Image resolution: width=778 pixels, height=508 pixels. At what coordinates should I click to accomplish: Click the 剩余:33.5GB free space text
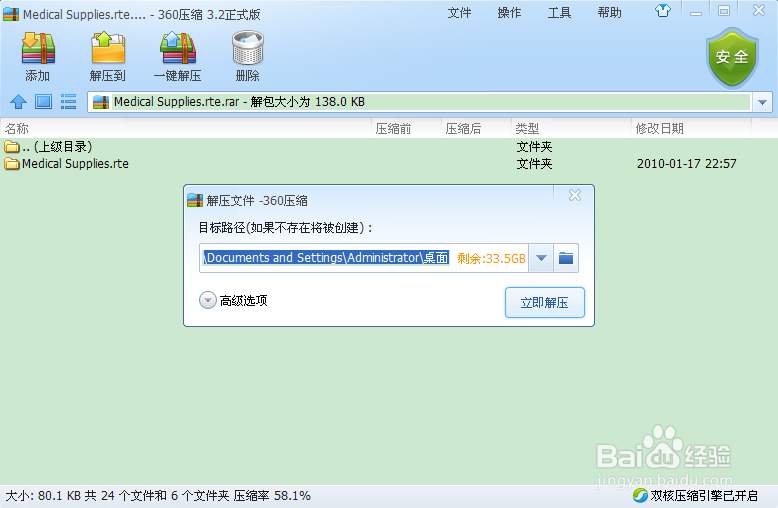(491, 258)
